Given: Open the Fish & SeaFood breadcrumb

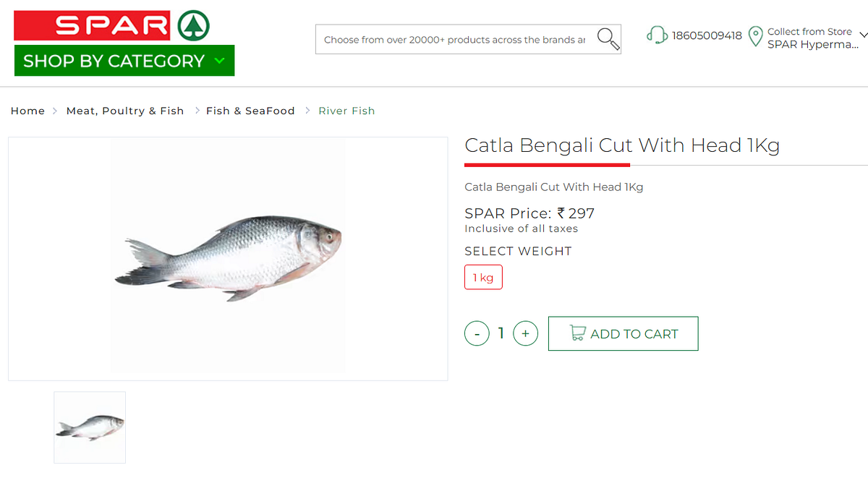Looking at the screenshot, I should [x=250, y=110].
